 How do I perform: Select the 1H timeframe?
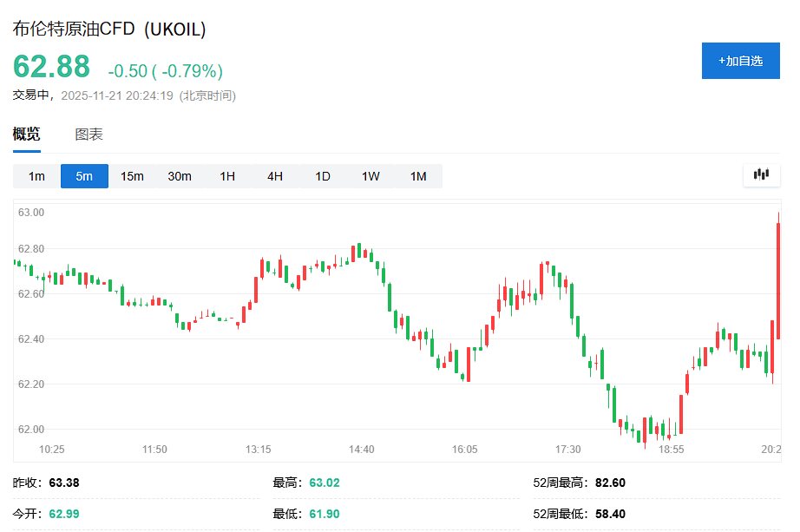coord(226,175)
